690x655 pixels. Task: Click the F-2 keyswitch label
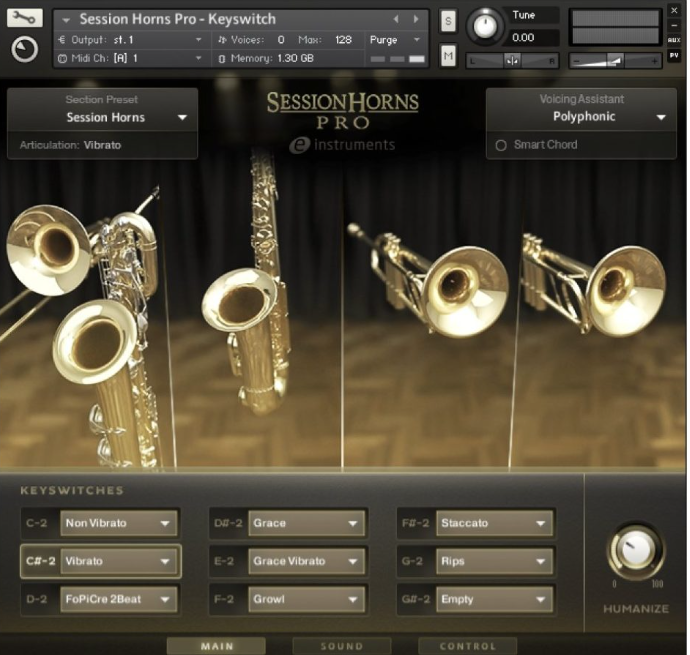click(x=224, y=599)
